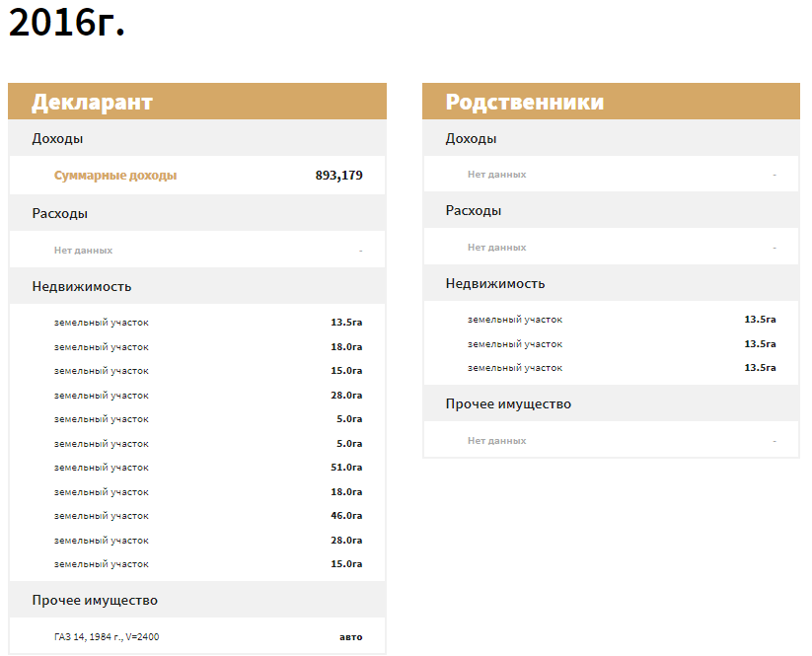Click Нет данных under Родственники's Прочее имущество
This screenshot has height=656, width=812.
pos(496,441)
